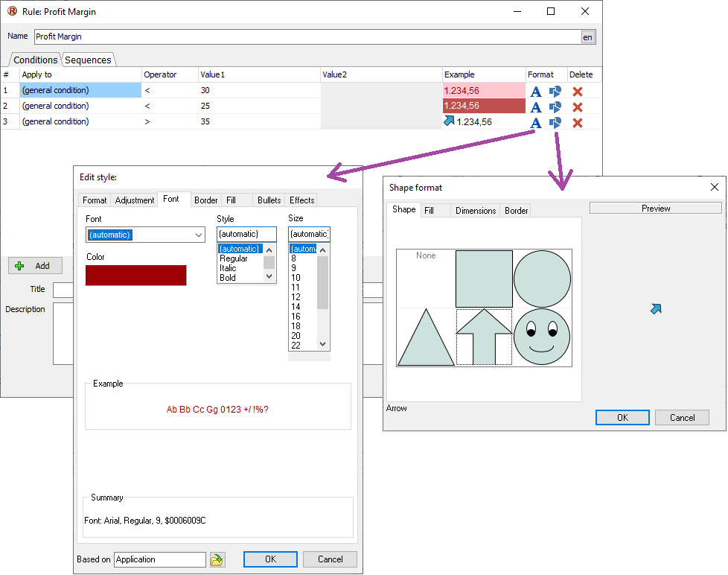Open shape format for condition row 2

(555, 107)
